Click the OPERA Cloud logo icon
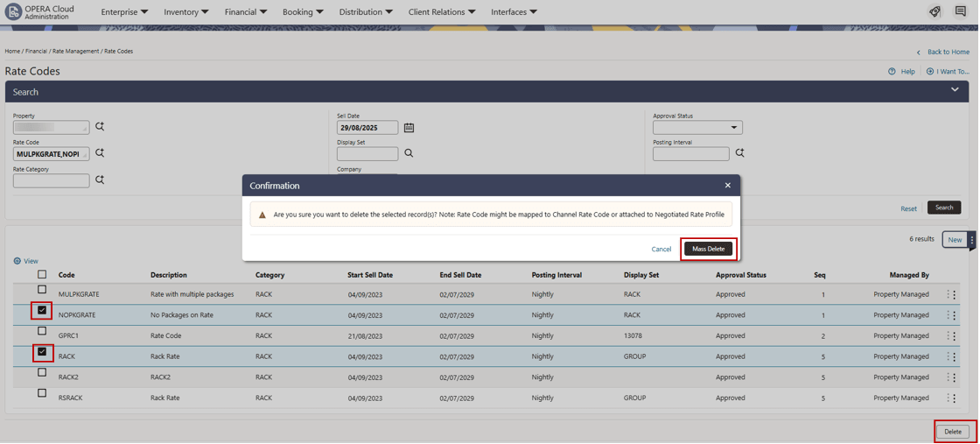Viewport: 980px width, 444px height. pyautogui.click(x=12, y=12)
